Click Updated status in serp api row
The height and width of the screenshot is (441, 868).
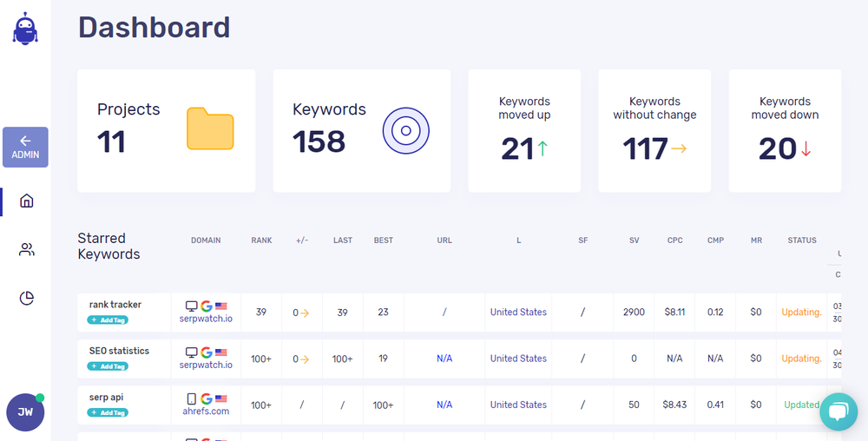[801, 405]
